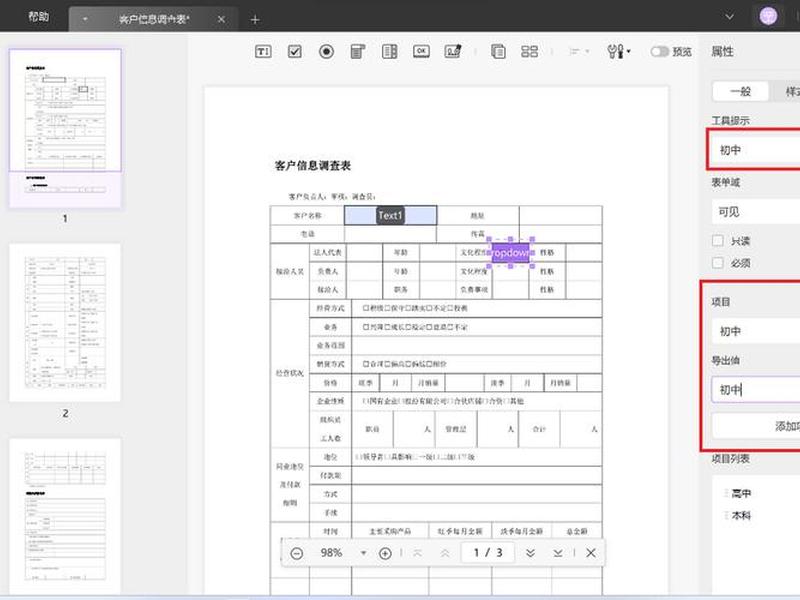Click the form recognition grid icon
The image size is (800, 600).
point(530,52)
